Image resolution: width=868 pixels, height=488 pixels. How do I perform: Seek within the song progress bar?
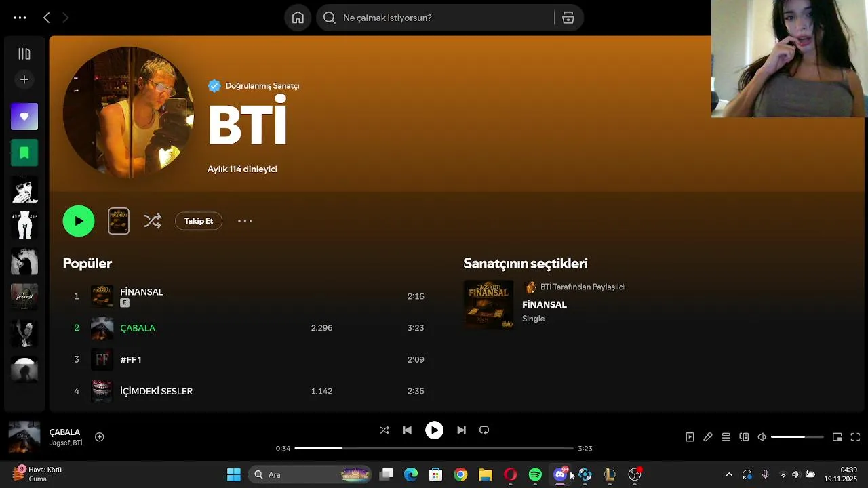pyautogui.click(x=434, y=449)
